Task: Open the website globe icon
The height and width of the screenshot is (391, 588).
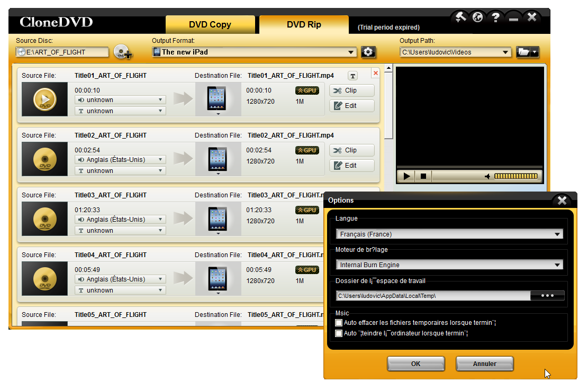Action: tap(477, 17)
